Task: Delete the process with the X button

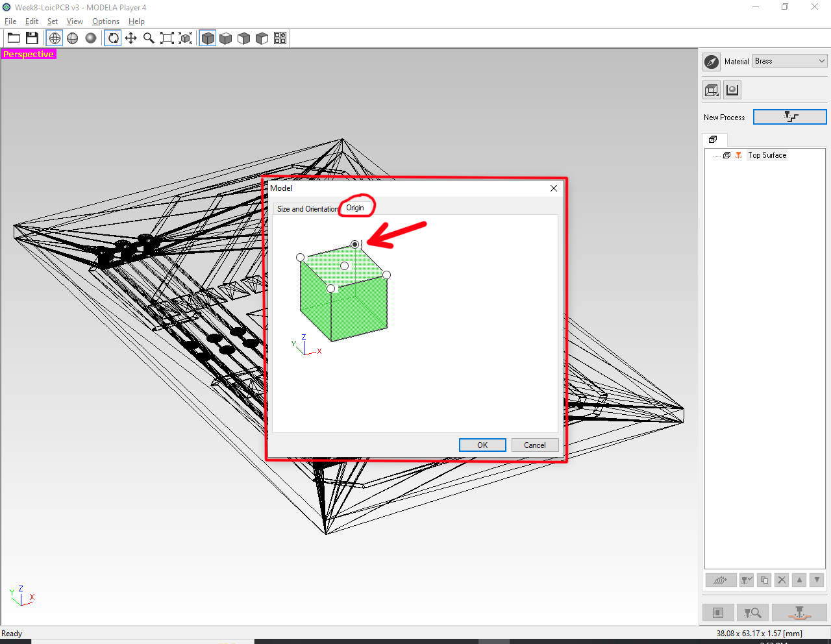Action: 782,580
